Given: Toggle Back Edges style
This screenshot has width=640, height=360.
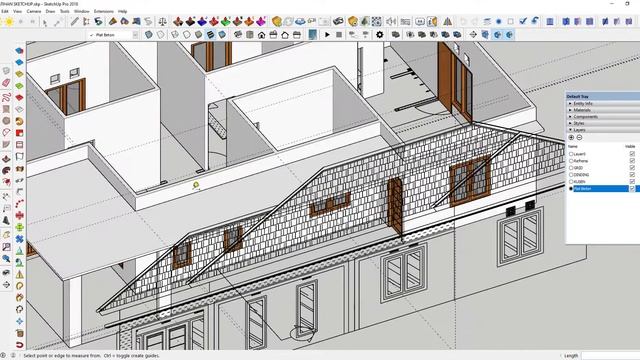Looking at the screenshot, I should (x=161, y=35).
